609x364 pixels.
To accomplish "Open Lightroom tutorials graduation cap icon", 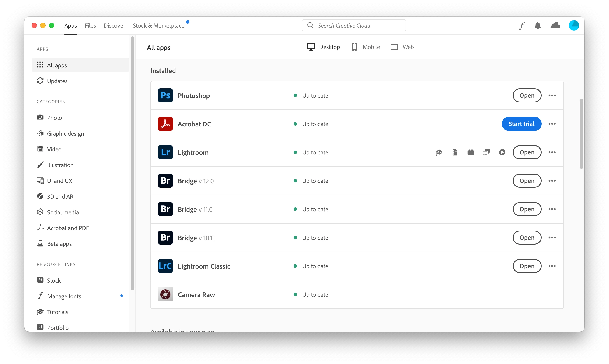I will pyautogui.click(x=439, y=152).
